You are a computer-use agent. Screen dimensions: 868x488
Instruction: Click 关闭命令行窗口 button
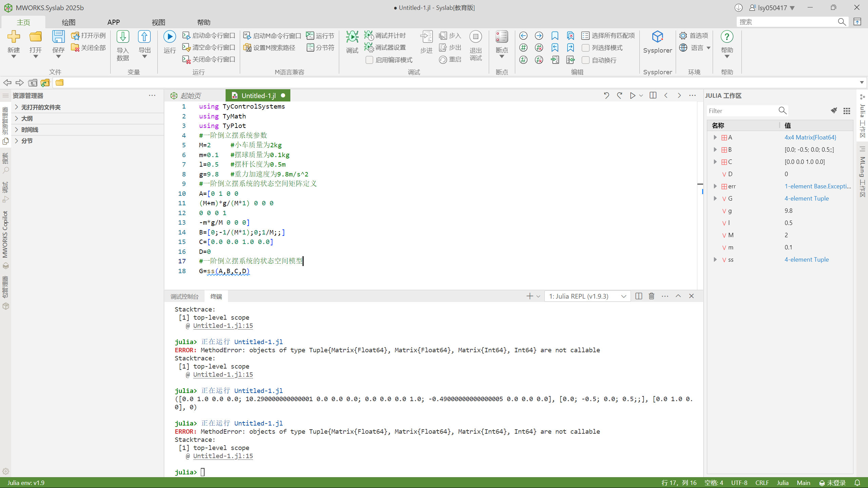[209, 59]
